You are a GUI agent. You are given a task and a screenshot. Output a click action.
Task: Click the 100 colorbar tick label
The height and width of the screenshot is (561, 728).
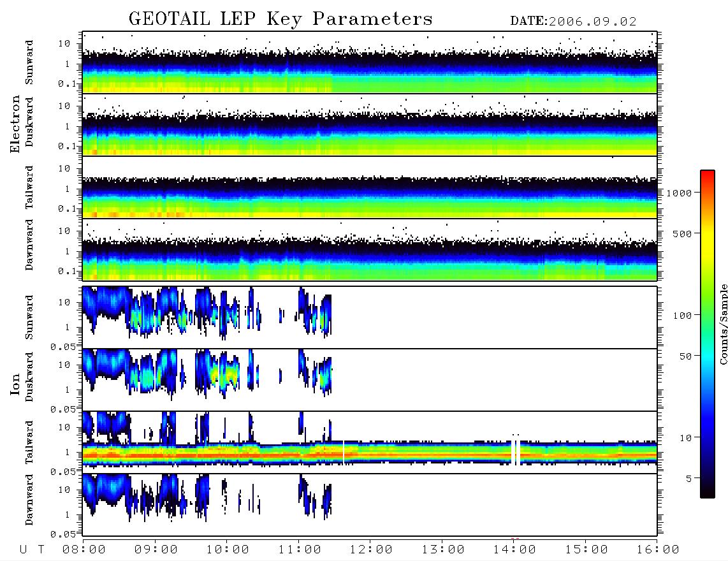click(x=682, y=316)
